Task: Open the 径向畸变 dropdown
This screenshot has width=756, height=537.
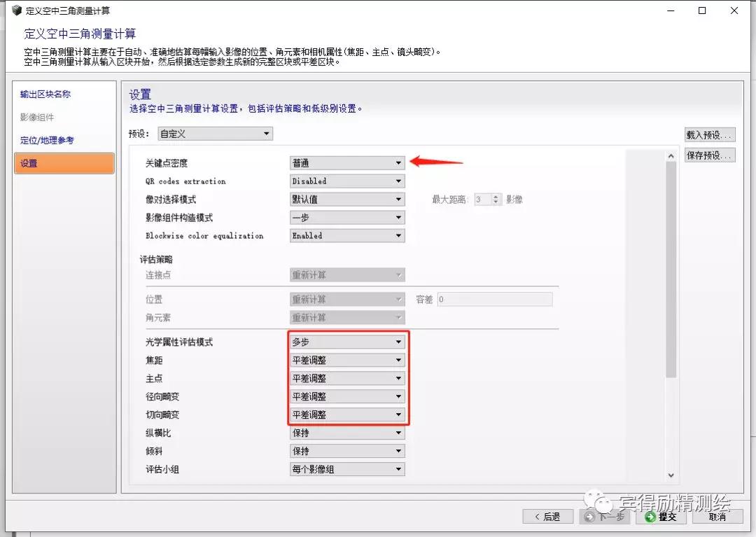Action: (x=347, y=396)
